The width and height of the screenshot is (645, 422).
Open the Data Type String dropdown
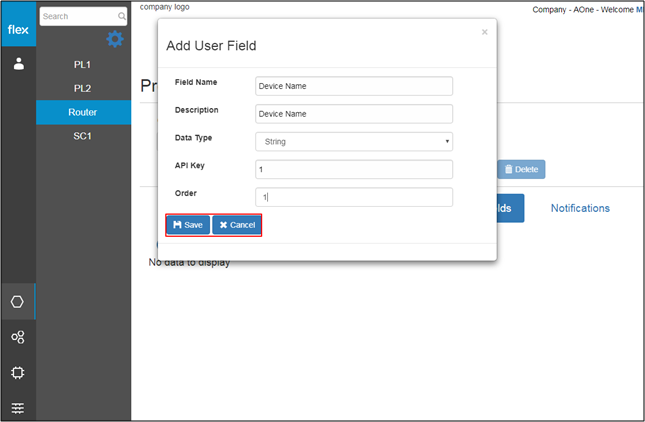coord(354,141)
